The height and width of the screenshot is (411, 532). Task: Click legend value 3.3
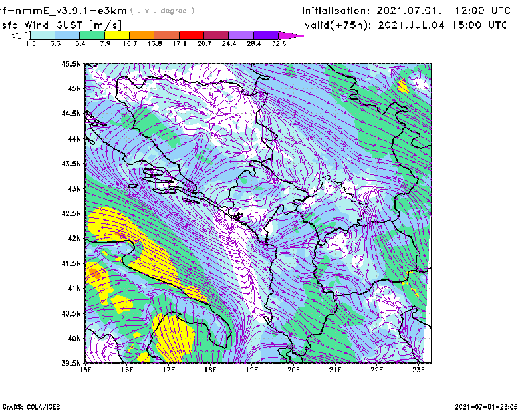click(x=55, y=43)
